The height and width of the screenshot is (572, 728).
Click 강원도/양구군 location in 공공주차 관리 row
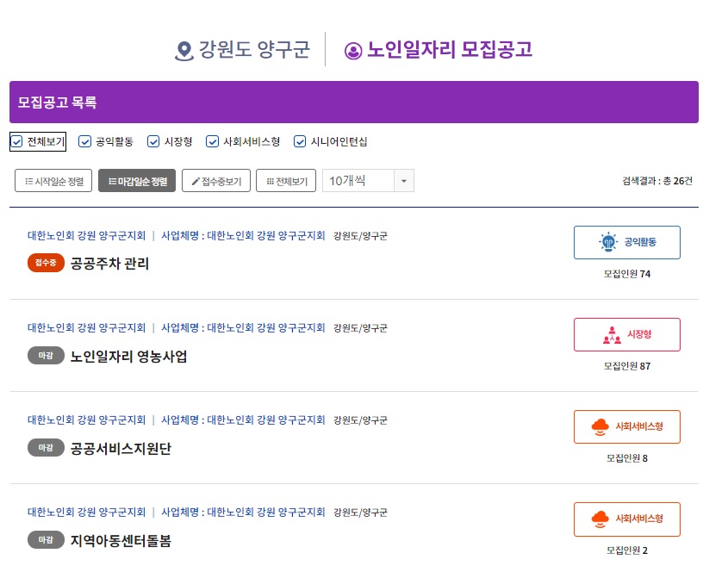click(x=360, y=236)
